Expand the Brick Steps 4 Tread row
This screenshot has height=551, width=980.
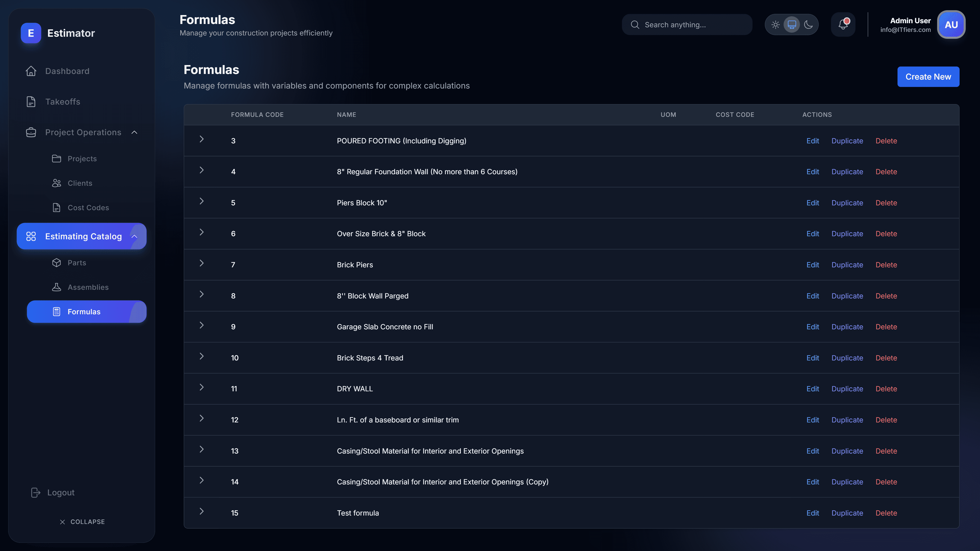point(202,356)
